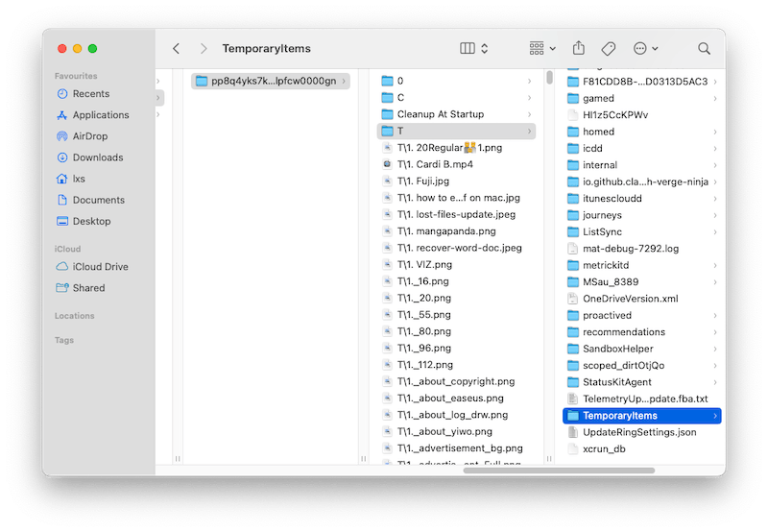The image size is (768, 532).
Task: Select the proactived folder
Action: 642,316
